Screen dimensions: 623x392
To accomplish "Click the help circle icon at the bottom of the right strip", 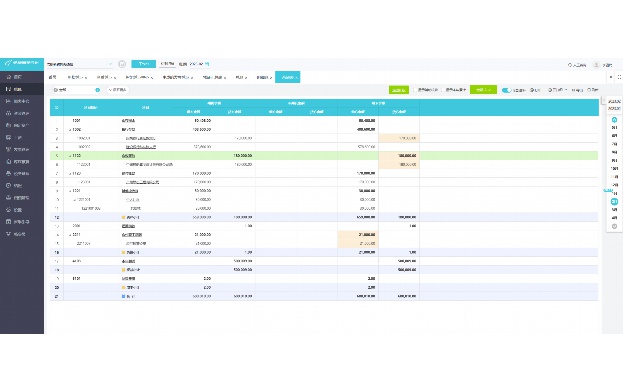I will pyautogui.click(x=614, y=226).
